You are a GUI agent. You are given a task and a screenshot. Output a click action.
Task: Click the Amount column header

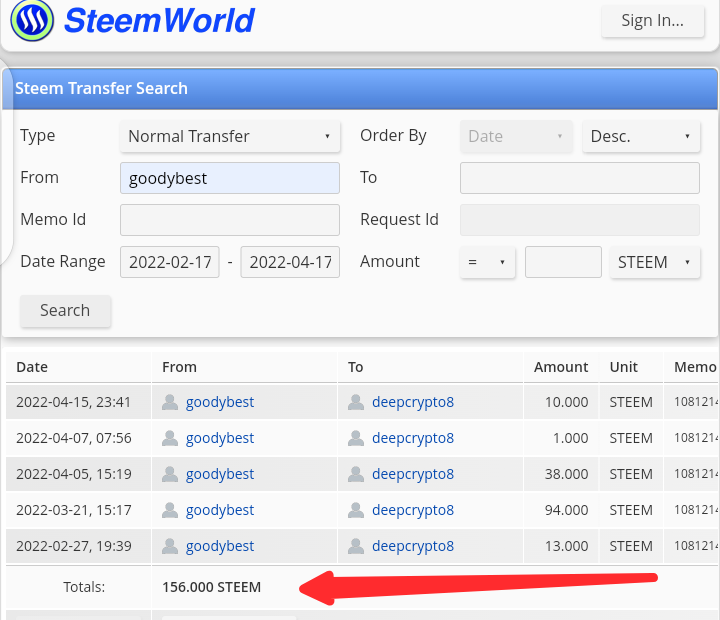[561, 367]
